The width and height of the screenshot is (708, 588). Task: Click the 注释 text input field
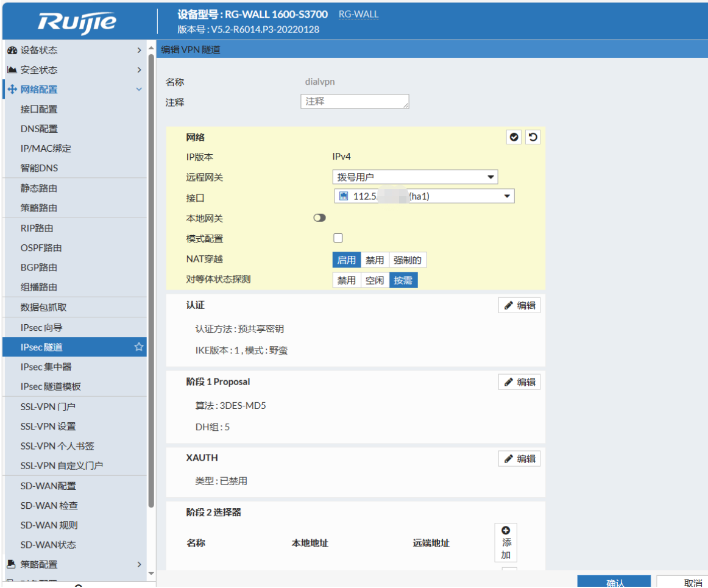click(x=355, y=102)
